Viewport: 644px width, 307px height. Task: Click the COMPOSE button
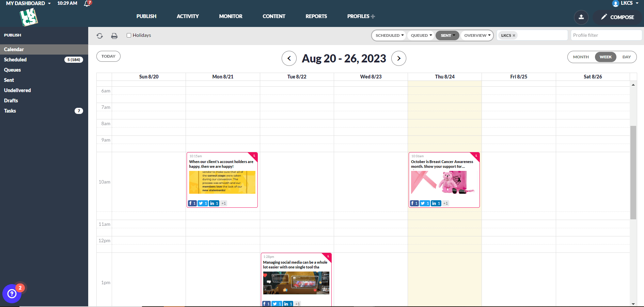(617, 17)
